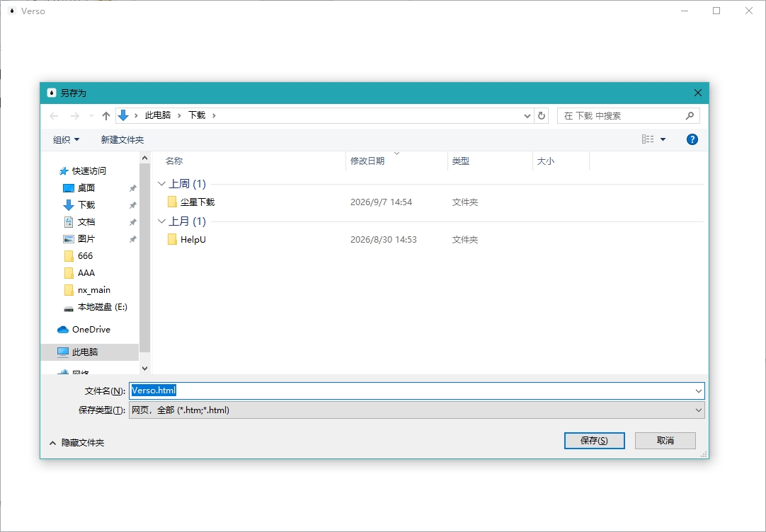Click the pin icon beside 桌面
Image resolution: width=766 pixels, height=532 pixels.
(x=132, y=188)
